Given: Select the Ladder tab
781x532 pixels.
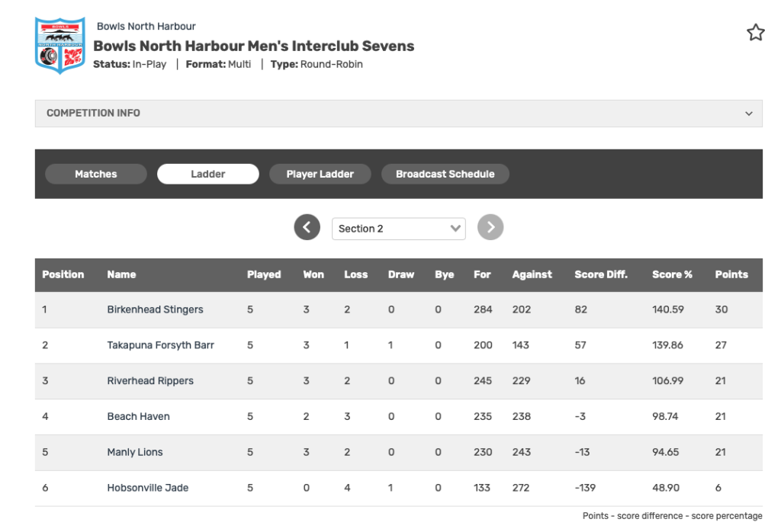Looking at the screenshot, I should point(207,175).
